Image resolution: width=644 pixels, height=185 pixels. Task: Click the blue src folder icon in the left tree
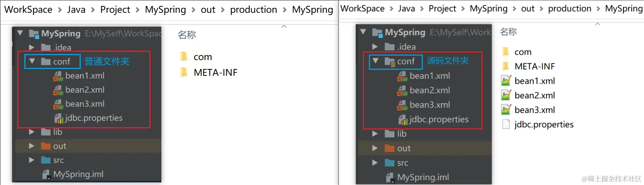(46, 160)
